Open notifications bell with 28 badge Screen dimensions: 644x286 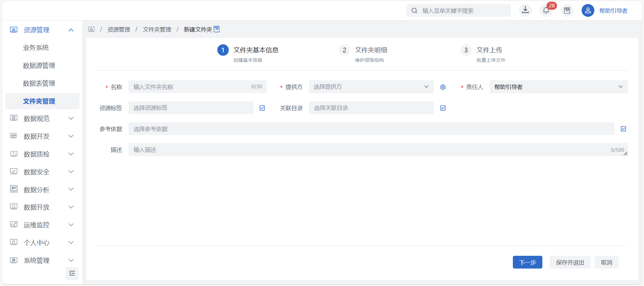click(546, 10)
